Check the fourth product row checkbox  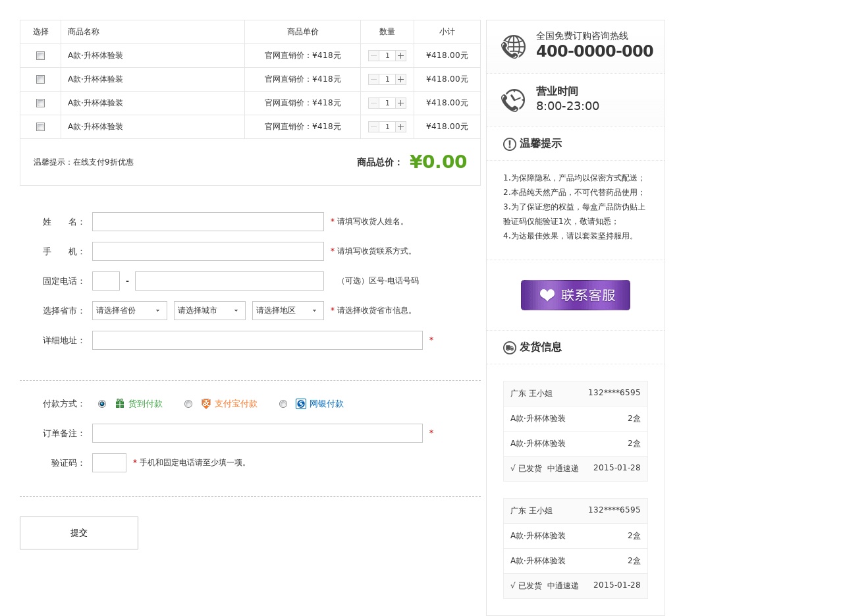[41, 127]
